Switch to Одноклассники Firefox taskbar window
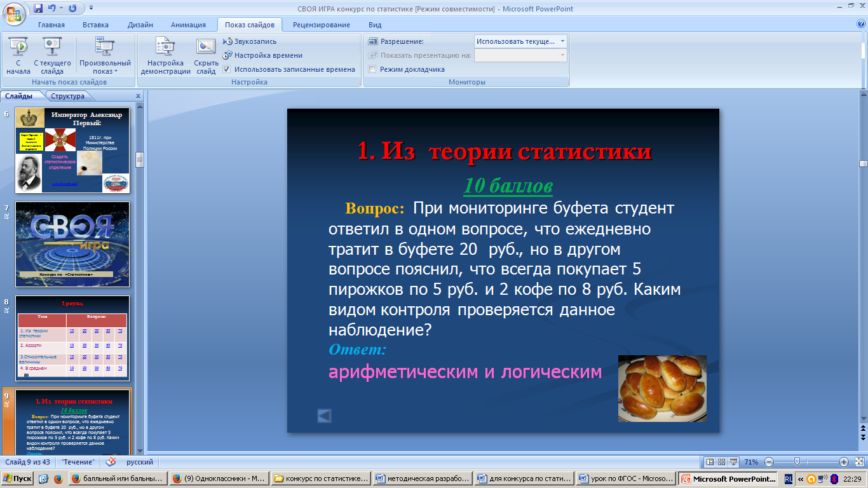Screen dimensions: 868x488 (219, 478)
